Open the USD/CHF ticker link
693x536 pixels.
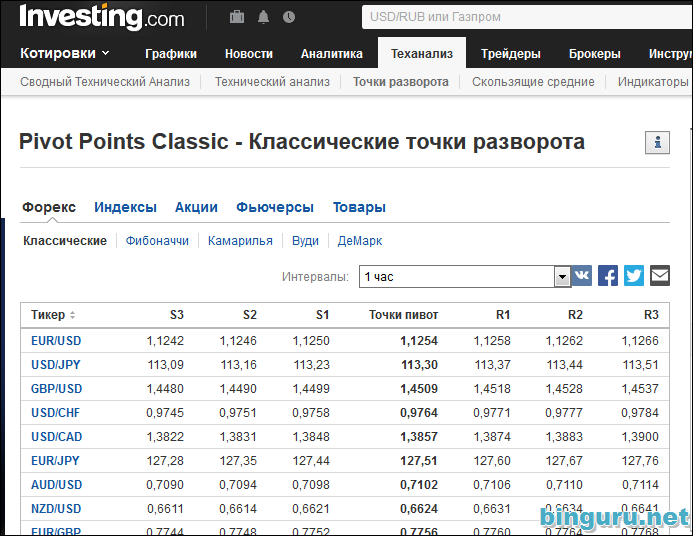pyautogui.click(x=55, y=413)
